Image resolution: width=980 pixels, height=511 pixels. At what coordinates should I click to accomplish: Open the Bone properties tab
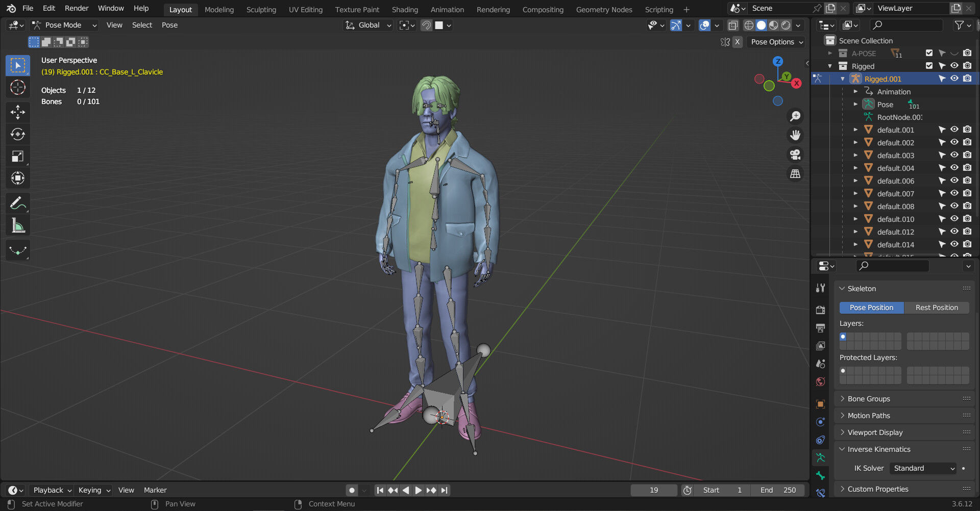pyautogui.click(x=820, y=475)
